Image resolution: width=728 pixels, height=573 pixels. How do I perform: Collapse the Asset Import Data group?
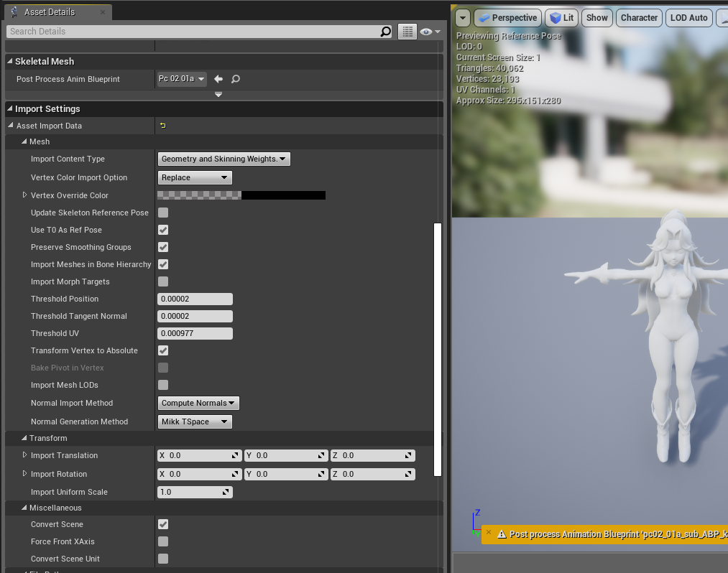click(x=11, y=125)
